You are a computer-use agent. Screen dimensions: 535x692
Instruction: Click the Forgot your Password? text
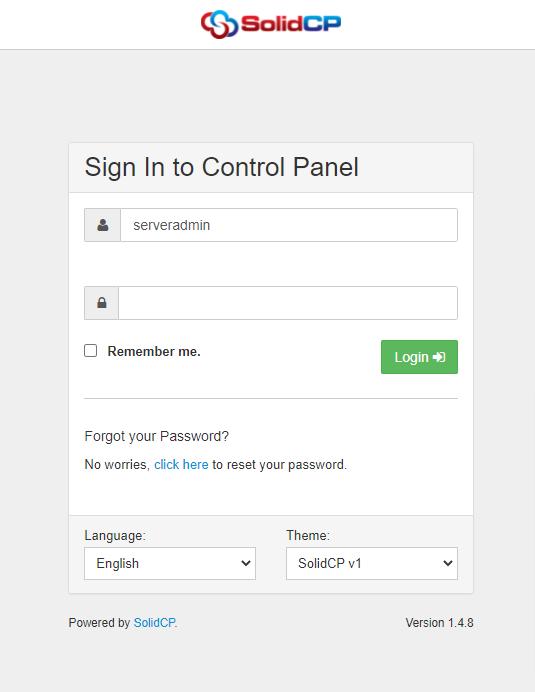pyautogui.click(x=157, y=436)
